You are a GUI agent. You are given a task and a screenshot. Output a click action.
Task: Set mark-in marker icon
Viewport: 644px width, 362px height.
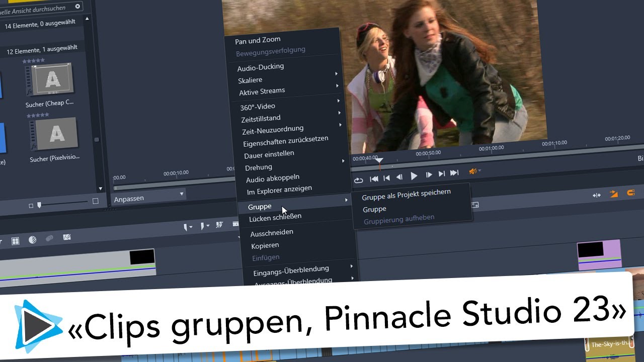(186, 228)
